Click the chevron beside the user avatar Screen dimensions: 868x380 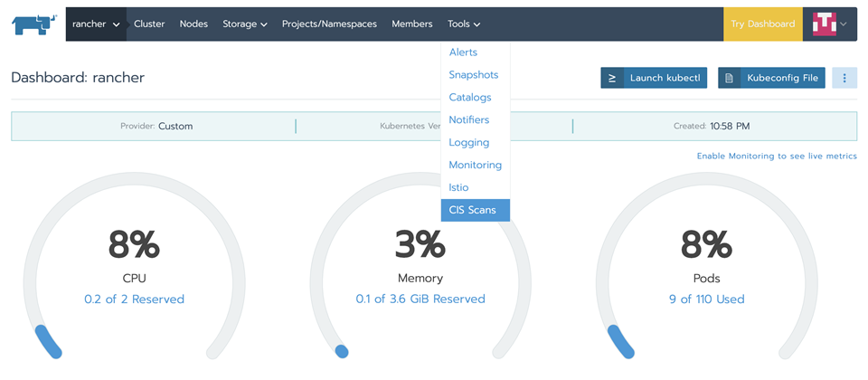coord(843,24)
